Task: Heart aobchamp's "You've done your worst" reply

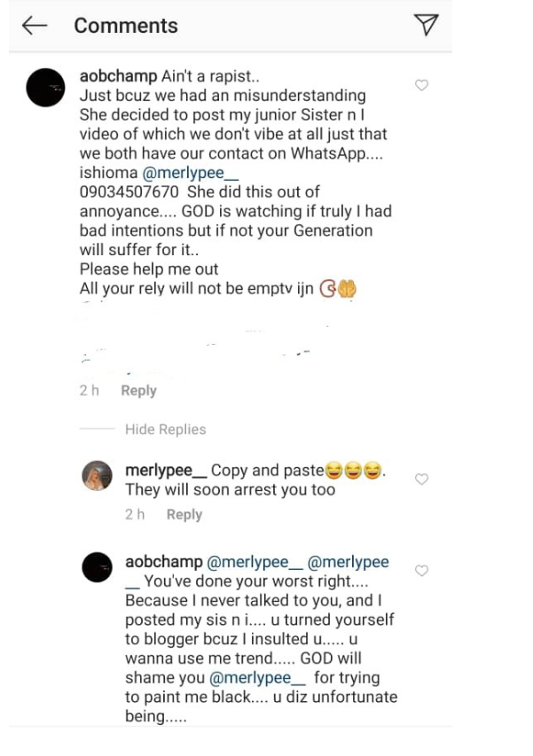Action: pos(422,570)
